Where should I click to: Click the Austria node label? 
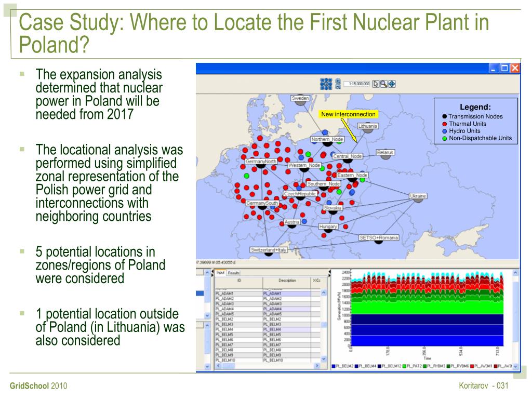coord(292,222)
